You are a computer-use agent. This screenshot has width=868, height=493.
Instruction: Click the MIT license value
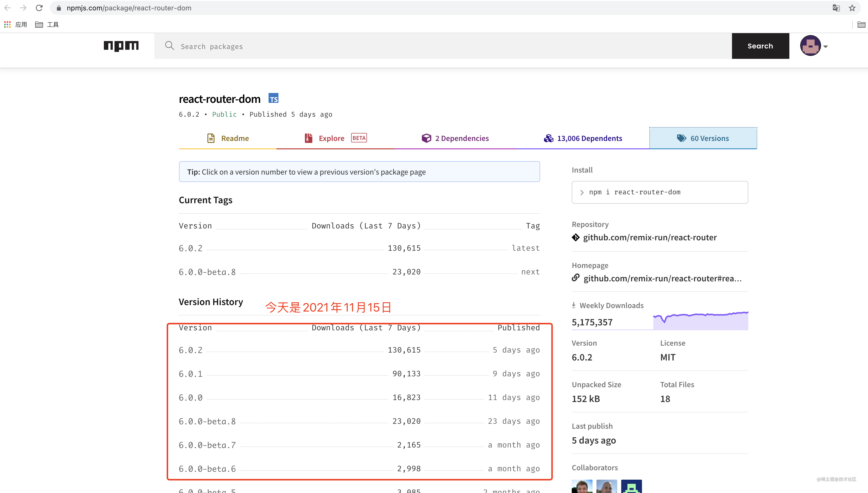(x=667, y=357)
